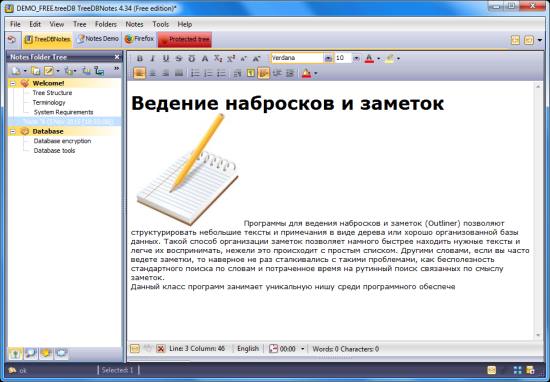
Task: Align text left
Action: (140, 73)
